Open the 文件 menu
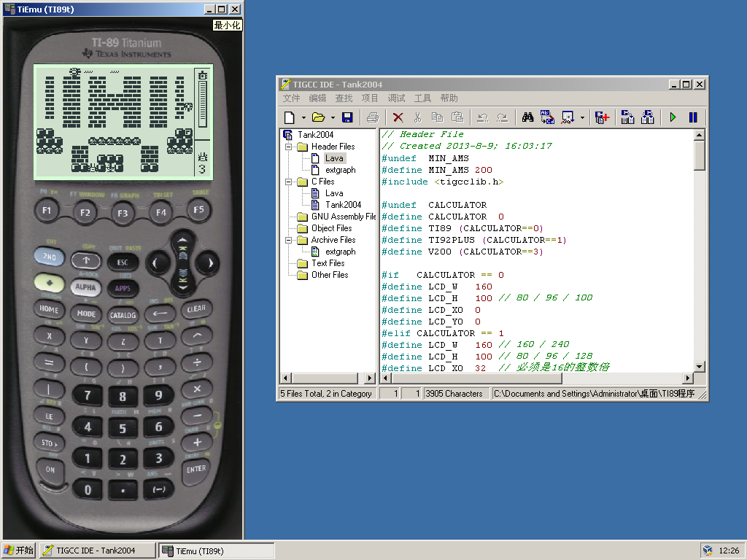 pos(291,98)
